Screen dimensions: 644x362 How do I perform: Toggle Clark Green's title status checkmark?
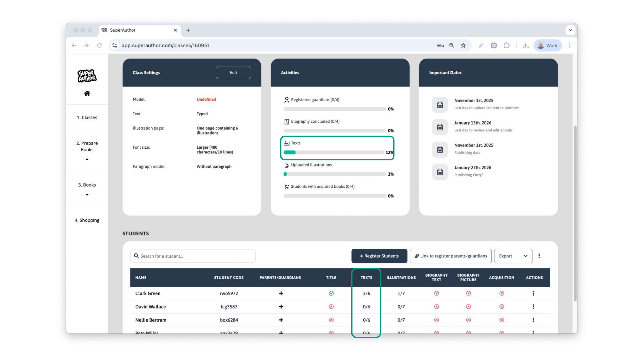331,293
